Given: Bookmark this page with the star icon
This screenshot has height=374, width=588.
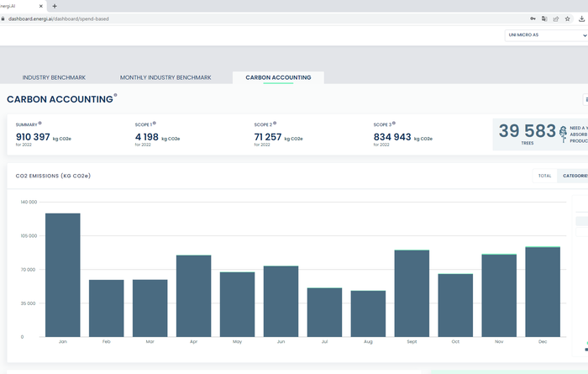Looking at the screenshot, I should [567, 18].
